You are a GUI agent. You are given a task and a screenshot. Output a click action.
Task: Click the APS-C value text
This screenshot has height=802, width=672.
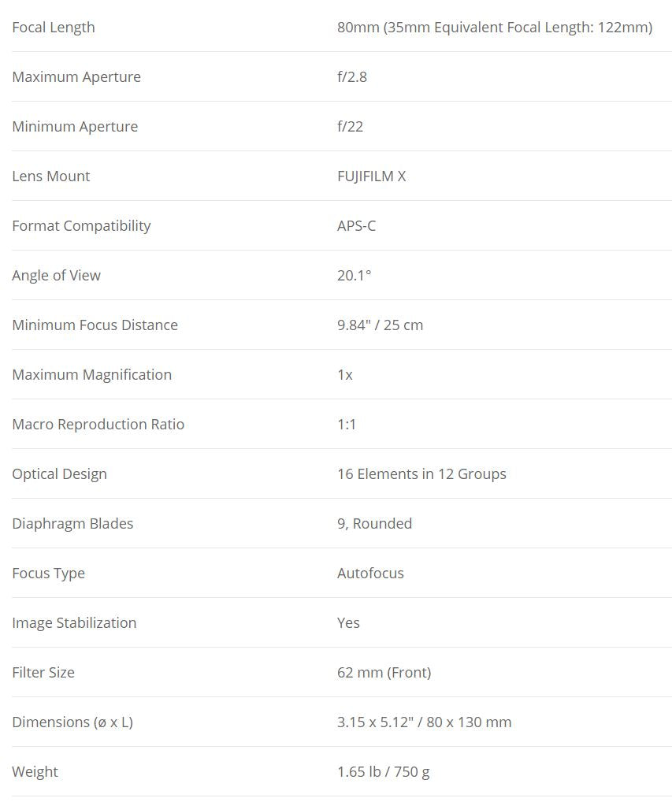coord(356,226)
